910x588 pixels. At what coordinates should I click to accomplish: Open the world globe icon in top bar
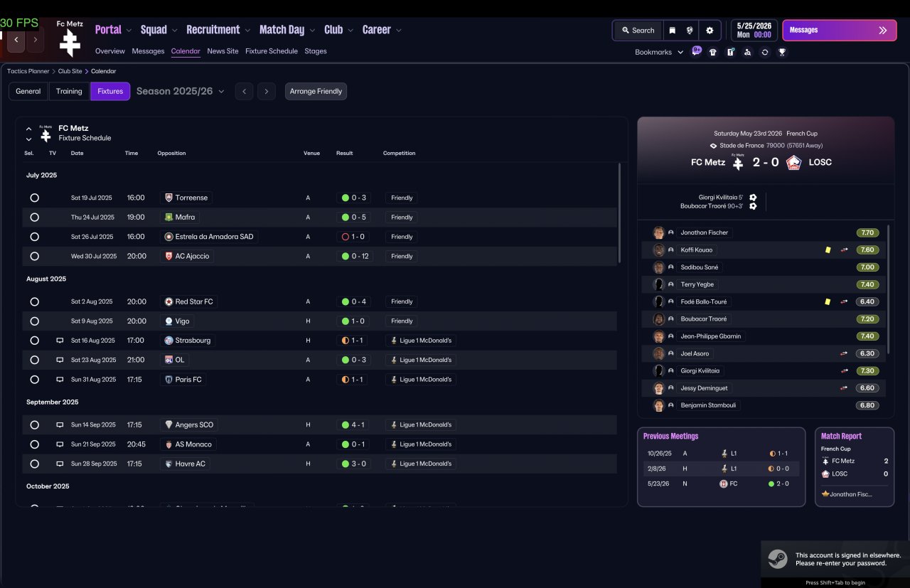pos(690,31)
